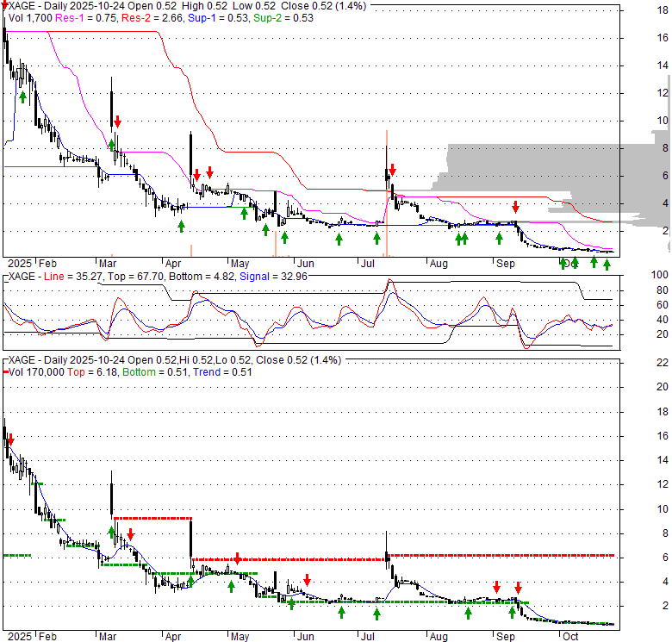Select the first red September sell arrow, bottom chart
Screen dimensions: 672x642
click(496, 587)
